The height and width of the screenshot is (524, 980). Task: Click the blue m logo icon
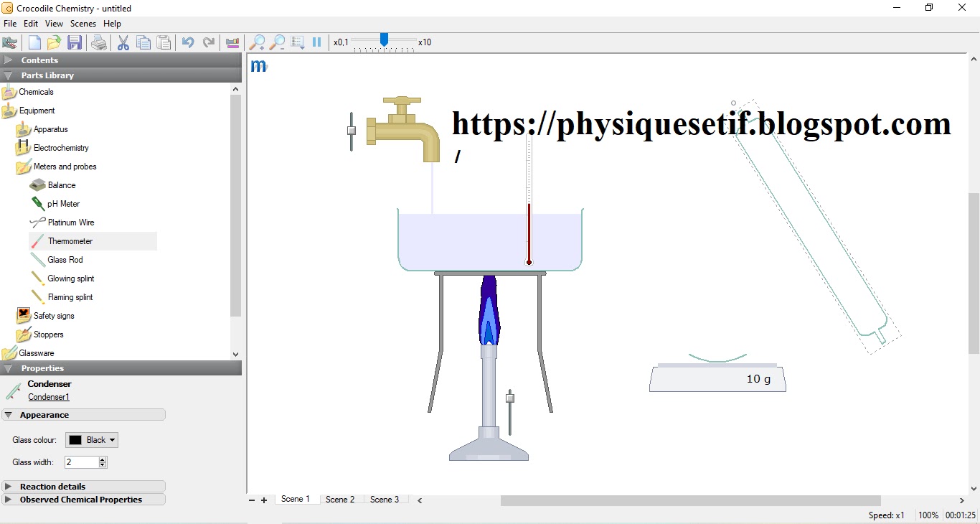click(258, 66)
